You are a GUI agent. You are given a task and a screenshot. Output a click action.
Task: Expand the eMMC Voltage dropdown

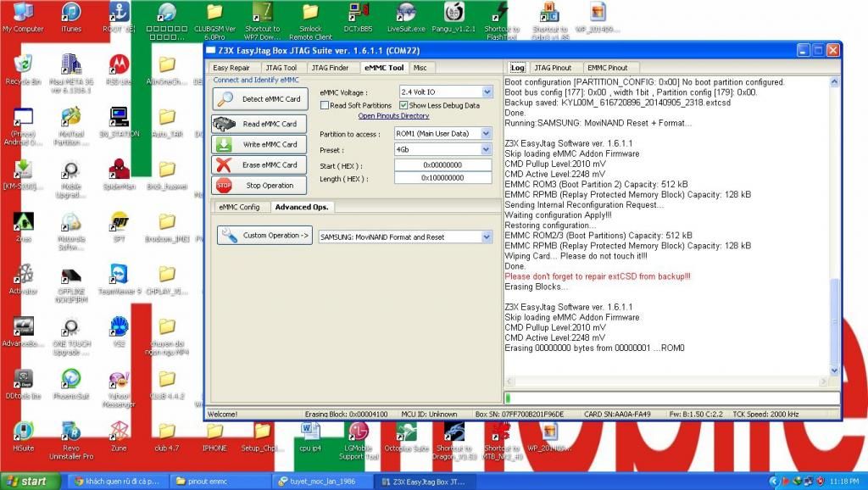click(487, 92)
